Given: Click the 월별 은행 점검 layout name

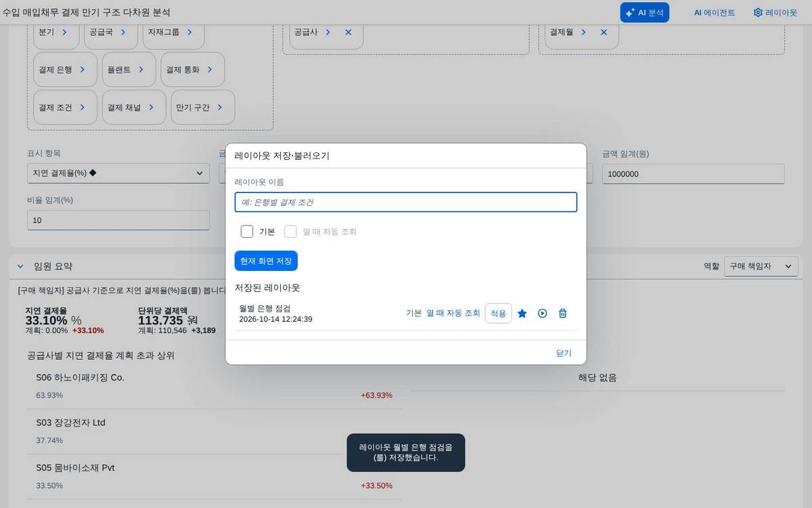Looking at the screenshot, I should [265, 308].
